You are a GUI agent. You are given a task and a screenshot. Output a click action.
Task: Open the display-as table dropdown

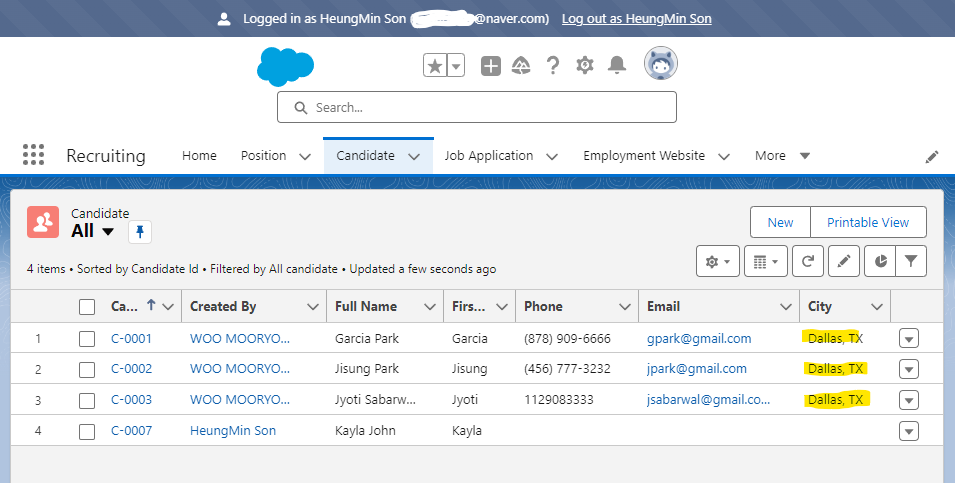click(x=766, y=261)
